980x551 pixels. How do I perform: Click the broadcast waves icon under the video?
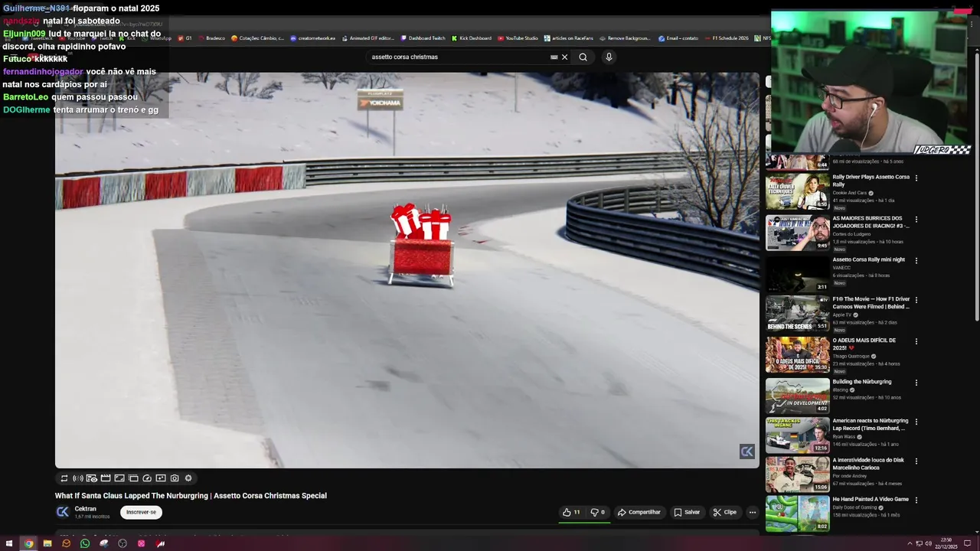[x=78, y=478]
